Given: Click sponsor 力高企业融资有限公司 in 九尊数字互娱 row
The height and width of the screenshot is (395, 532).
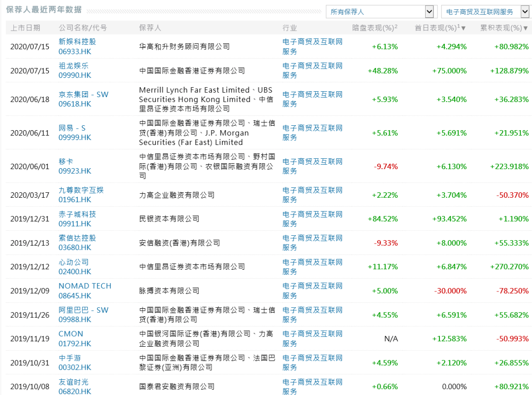Looking at the screenshot, I should click(177, 195).
